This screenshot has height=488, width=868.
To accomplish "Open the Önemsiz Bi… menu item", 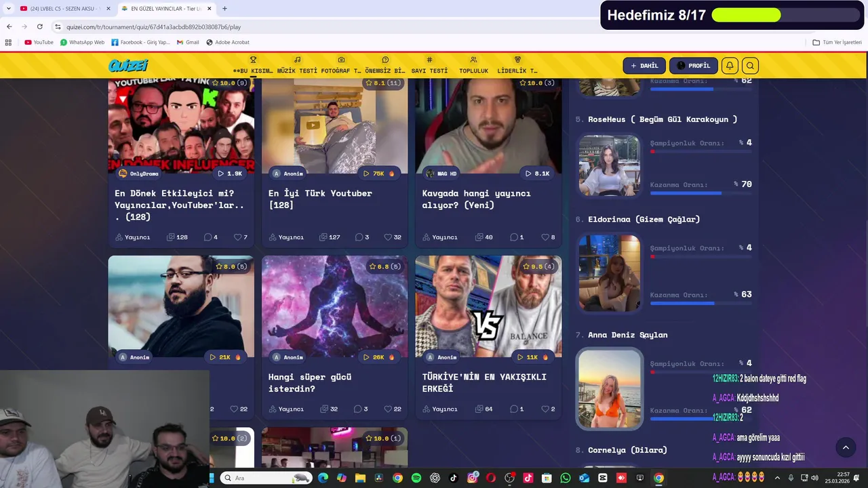I will click(385, 66).
